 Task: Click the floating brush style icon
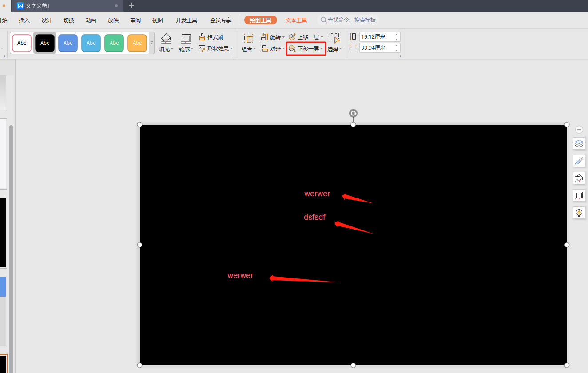[579, 161]
